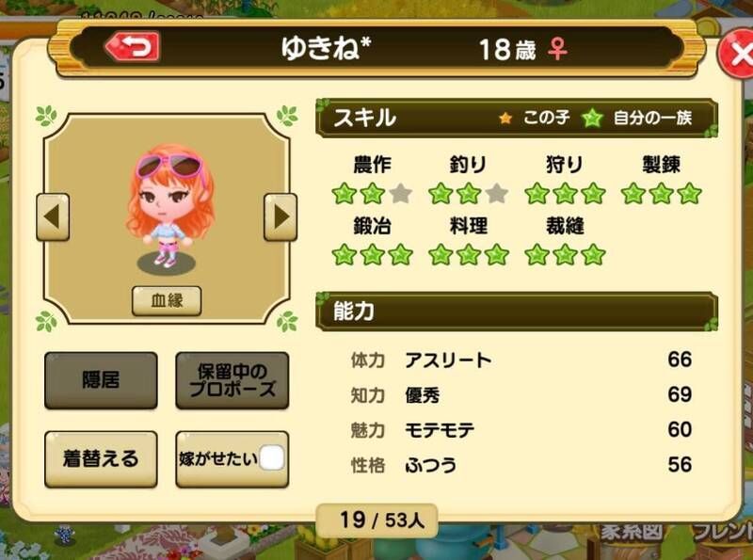Click the third green star under 製錬
This screenshot has width=753, height=560.
pyautogui.click(x=690, y=194)
